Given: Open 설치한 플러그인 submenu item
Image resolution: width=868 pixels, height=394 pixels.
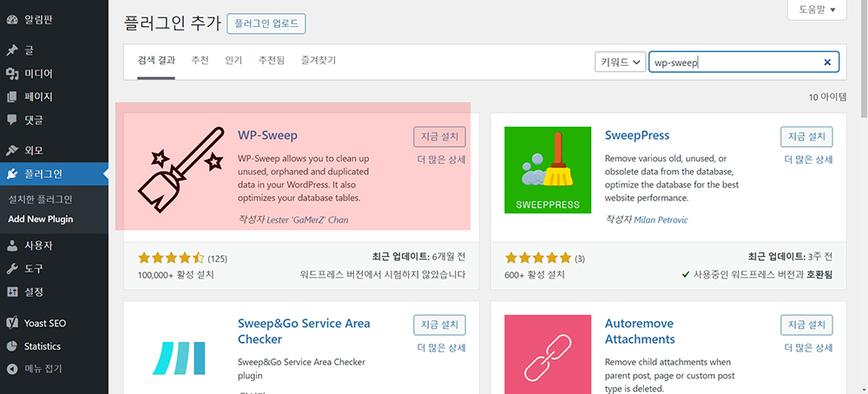Looking at the screenshot, I should (41, 200).
